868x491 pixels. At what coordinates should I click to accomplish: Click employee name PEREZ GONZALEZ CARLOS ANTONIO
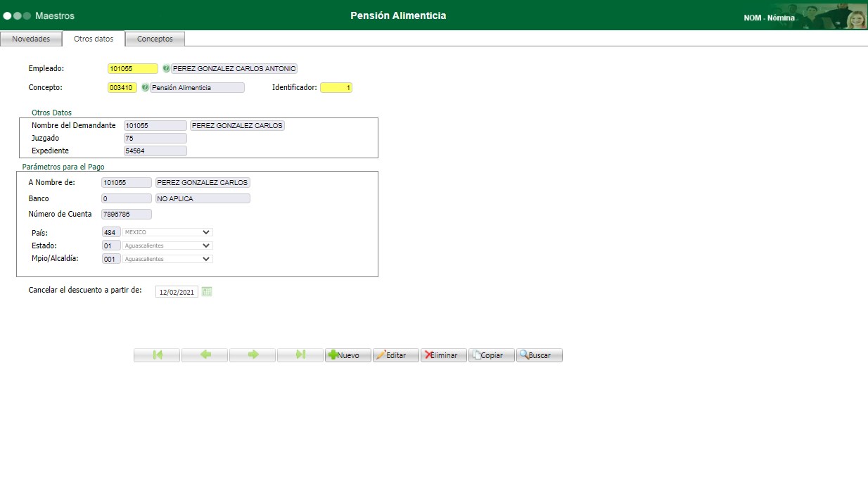(x=235, y=69)
